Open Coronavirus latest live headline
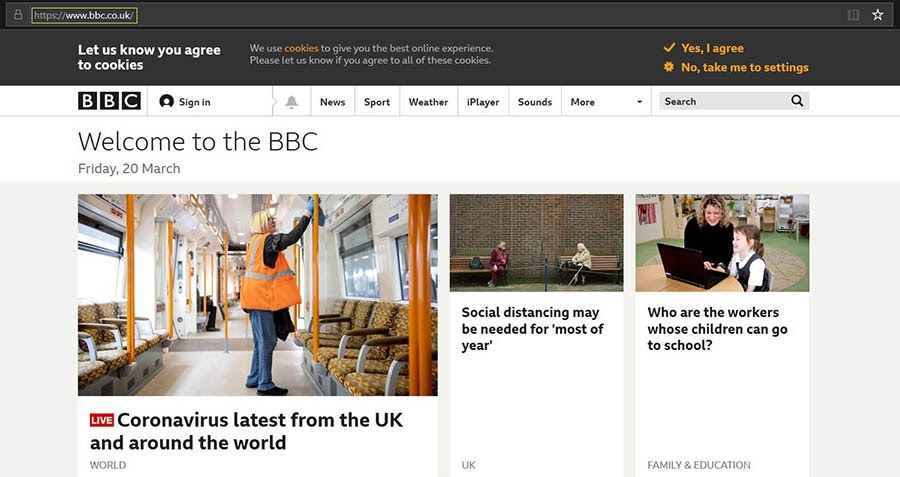 pyautogui.click(x=247, y=431)
